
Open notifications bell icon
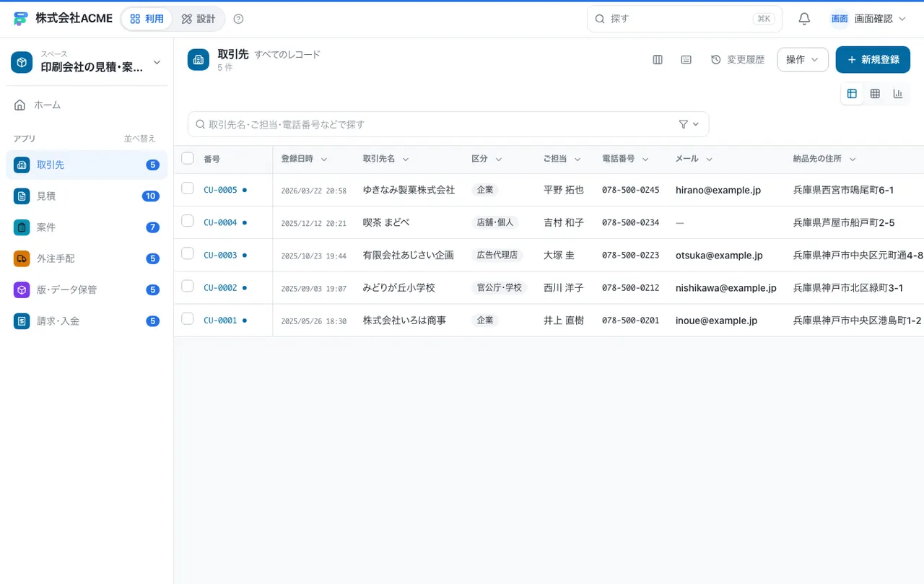click(804, 19)
